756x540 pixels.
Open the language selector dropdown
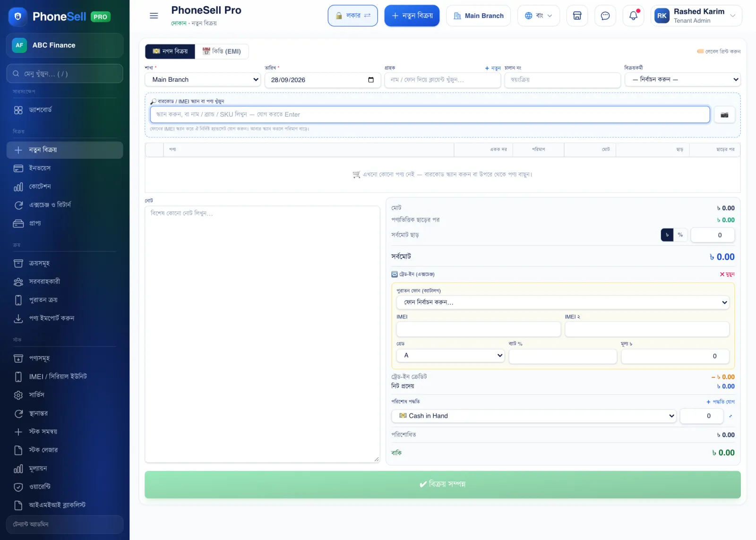pyautogui.click(x=538, y=16)
